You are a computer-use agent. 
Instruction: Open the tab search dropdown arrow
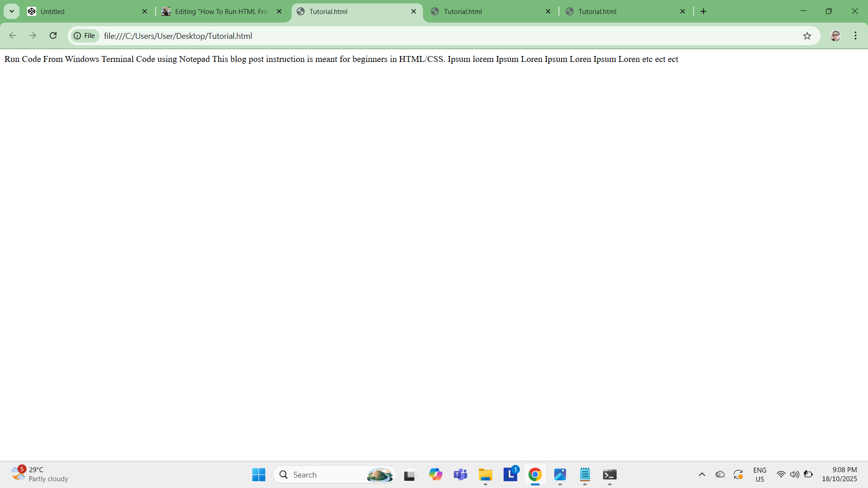click(12, 11)
